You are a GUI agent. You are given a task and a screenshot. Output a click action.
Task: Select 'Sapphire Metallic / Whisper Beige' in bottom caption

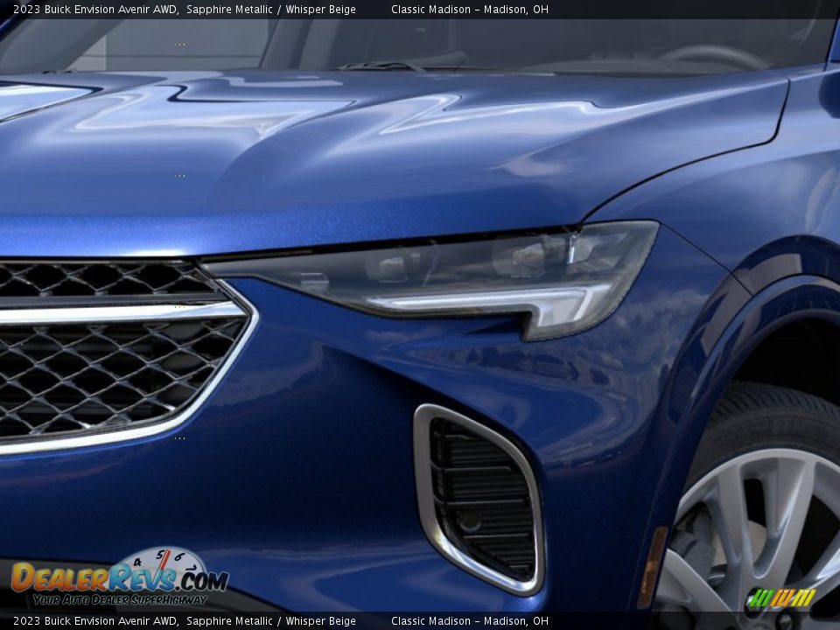point(271,621)
